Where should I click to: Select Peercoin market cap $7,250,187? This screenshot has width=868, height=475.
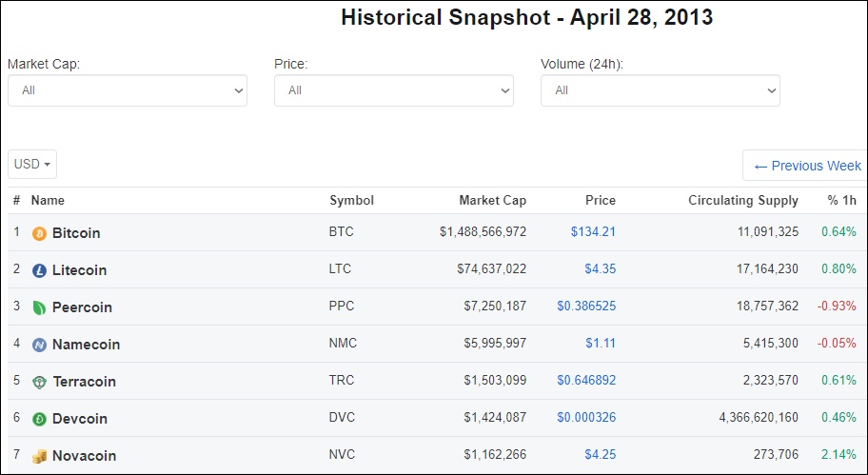(x=495, y=306)
